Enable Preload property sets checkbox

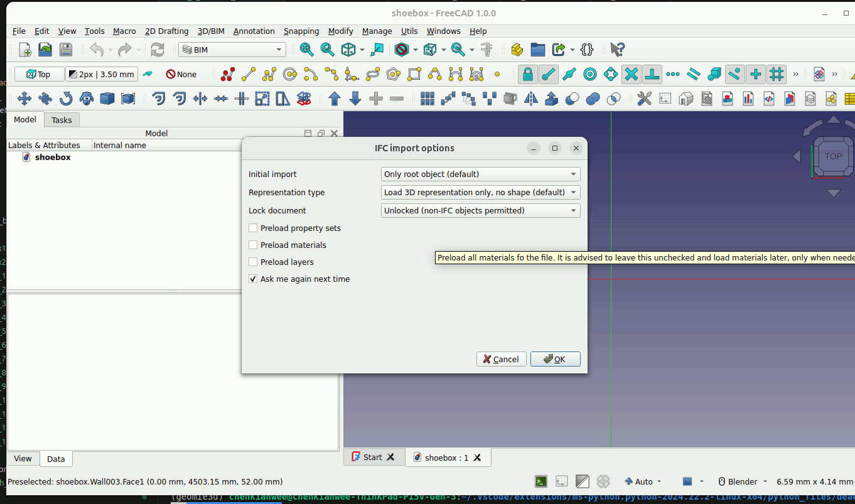pos(253,228)
